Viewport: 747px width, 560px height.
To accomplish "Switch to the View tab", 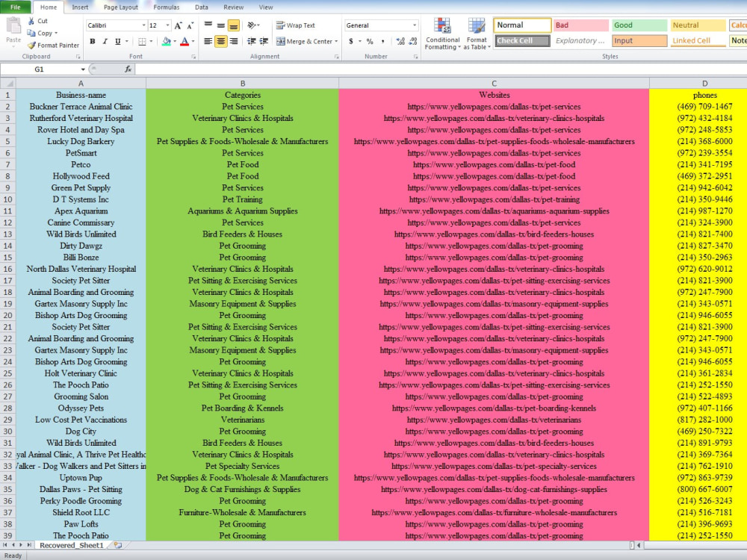I will click(266, 7).
